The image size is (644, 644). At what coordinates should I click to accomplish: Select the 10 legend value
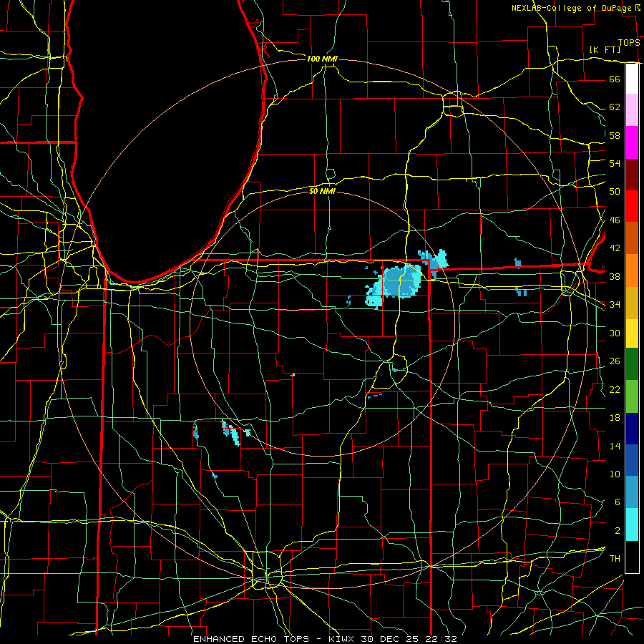(615, 474)
